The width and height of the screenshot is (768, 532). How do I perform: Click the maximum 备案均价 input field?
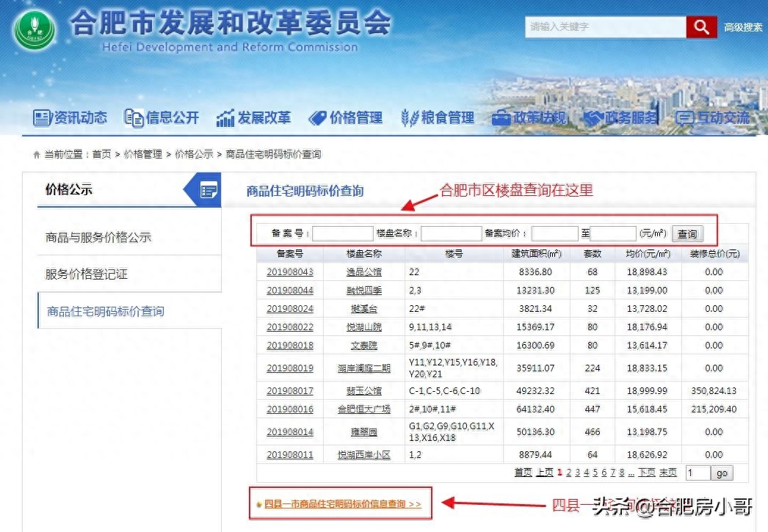click(613, 233)
